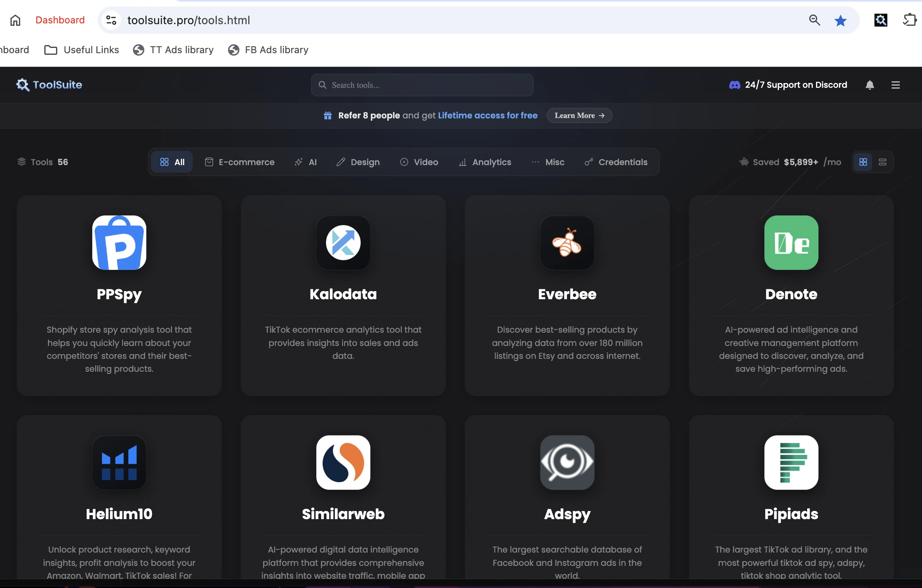Image resolution: width=922 pixels, height=588 pixels.
Task: Open the PPSpy tool title
Action: (x=119, y=294)
